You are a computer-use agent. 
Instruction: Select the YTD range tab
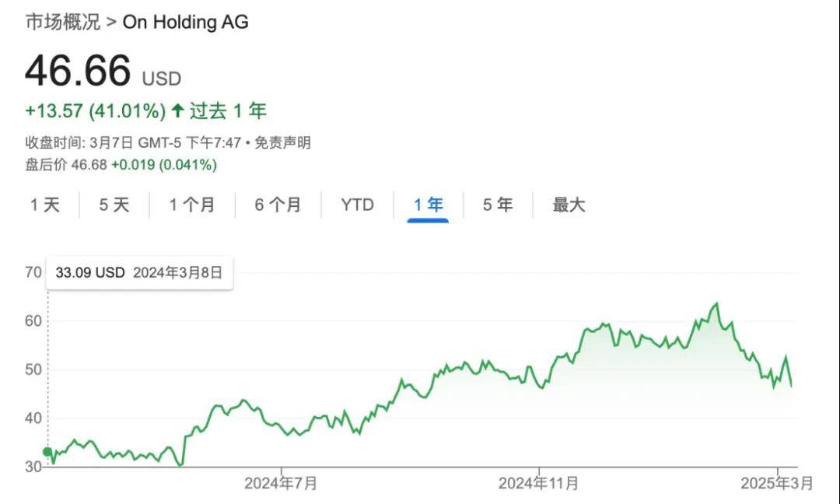(x=357, y=205)
